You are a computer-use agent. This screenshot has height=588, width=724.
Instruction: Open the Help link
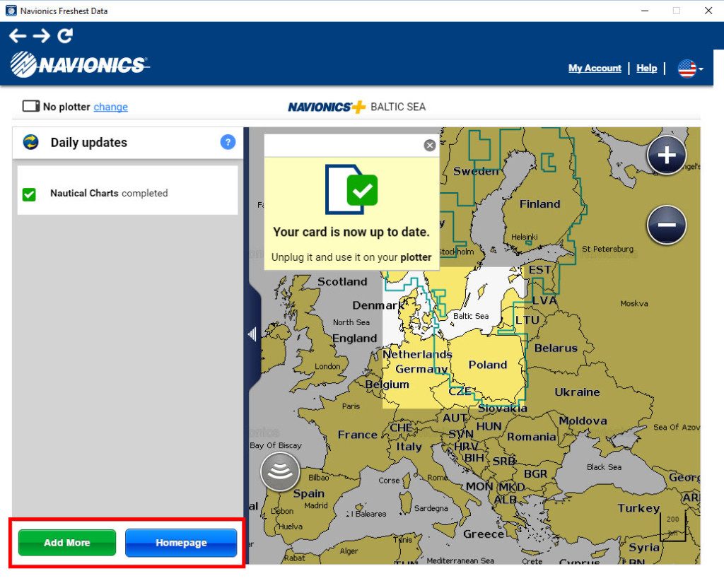(646, 69)
